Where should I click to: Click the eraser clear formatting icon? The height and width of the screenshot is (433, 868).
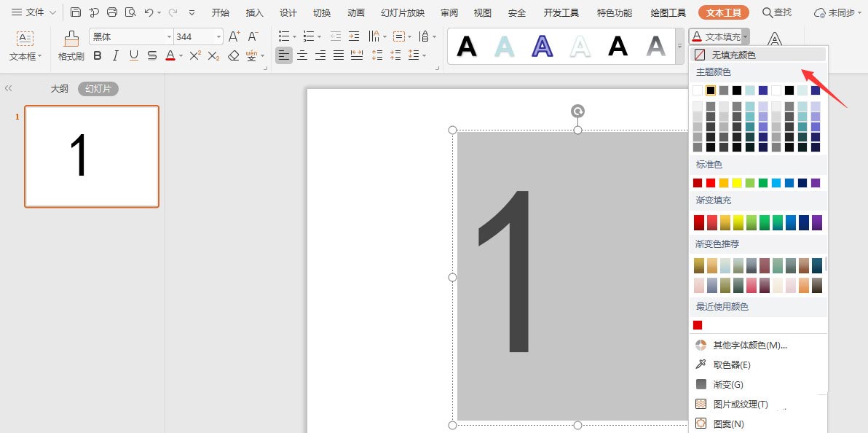[x=234, y=55]
